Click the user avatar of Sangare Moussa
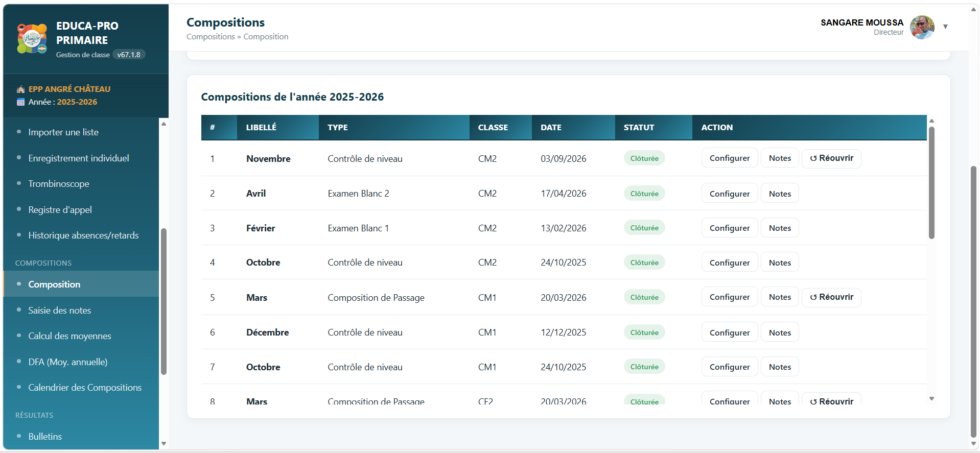Viewport: 980px width, 453px height. click(x=922, y=27)
